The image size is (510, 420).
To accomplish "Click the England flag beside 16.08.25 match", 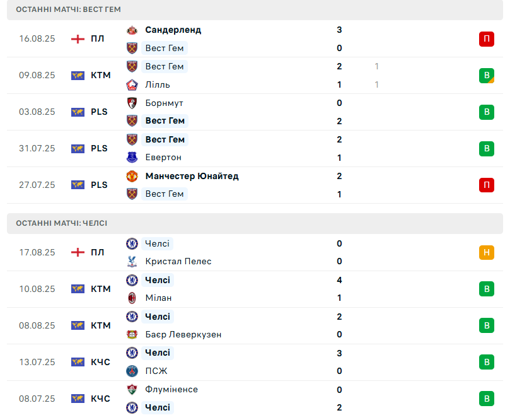I will point(78,38).
